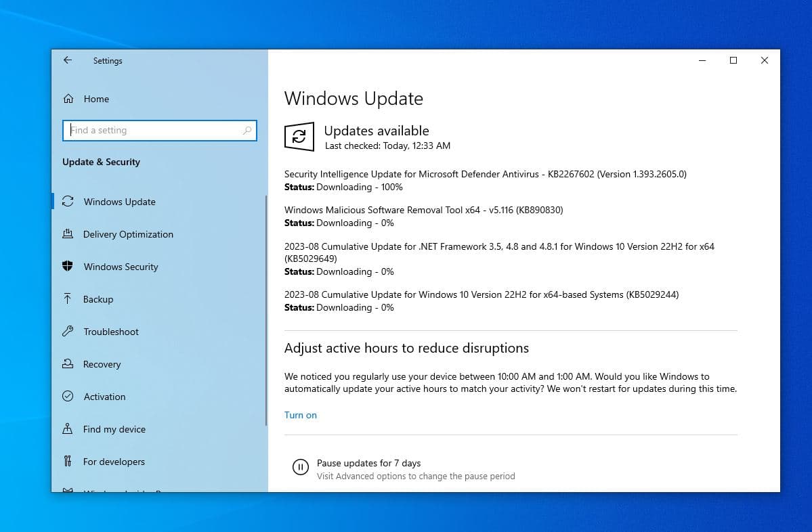Click Visit Advanced options pause period text
The image size is (812, 532).
pos(416,476)
